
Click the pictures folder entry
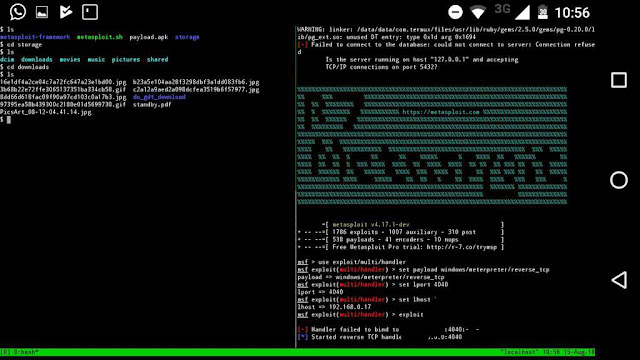(126, 59)
